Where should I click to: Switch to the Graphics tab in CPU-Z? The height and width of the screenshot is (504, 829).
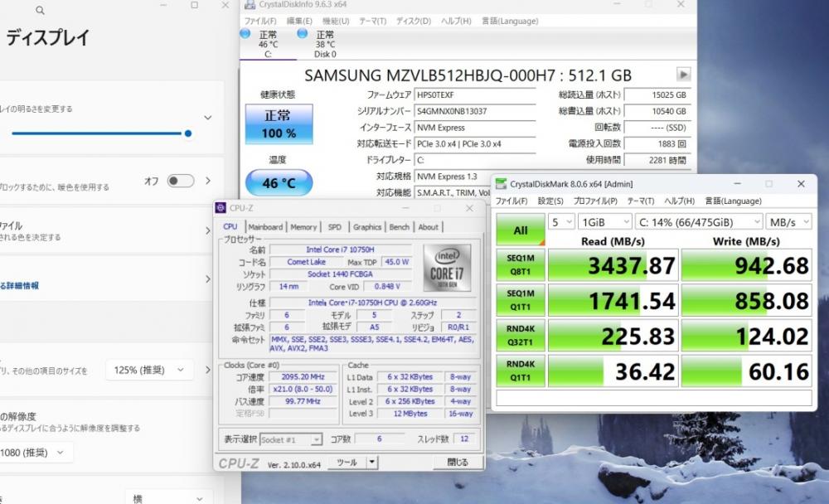click(x=367, y=227)
